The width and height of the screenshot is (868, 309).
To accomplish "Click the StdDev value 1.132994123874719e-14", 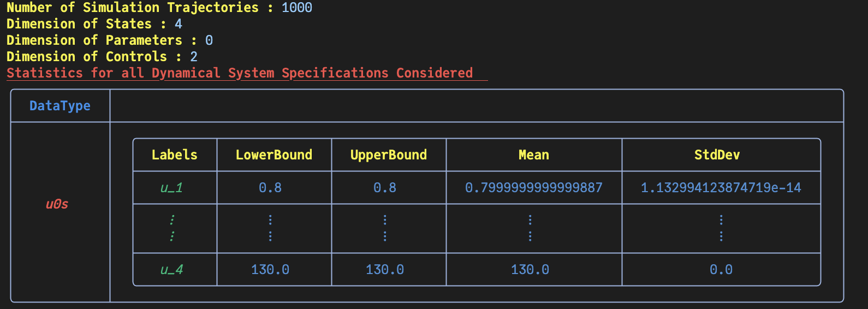I will 721,188.
